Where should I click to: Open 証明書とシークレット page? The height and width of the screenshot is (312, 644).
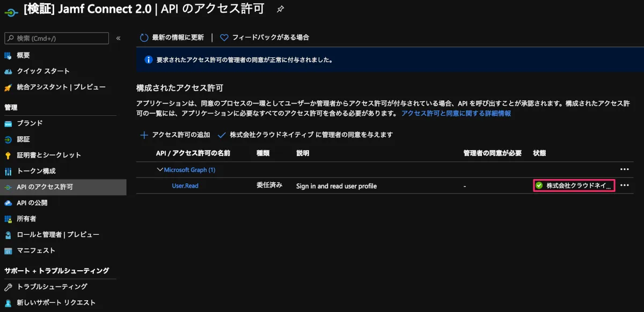click(49, 155)
